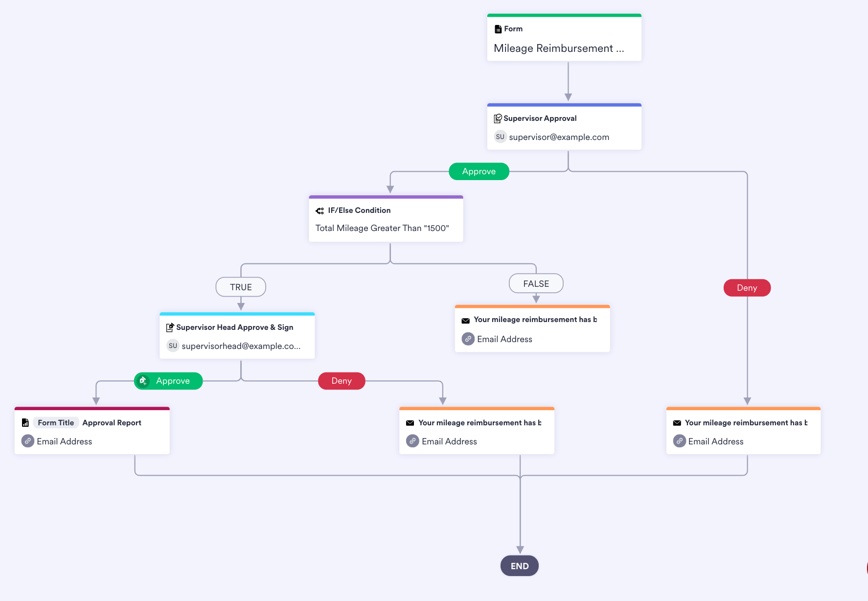Image resolution: width=868 pixels, height=601 pixels.
Task: Click the IF/Else Condition branch icon
Action: [x=320, y=211]
